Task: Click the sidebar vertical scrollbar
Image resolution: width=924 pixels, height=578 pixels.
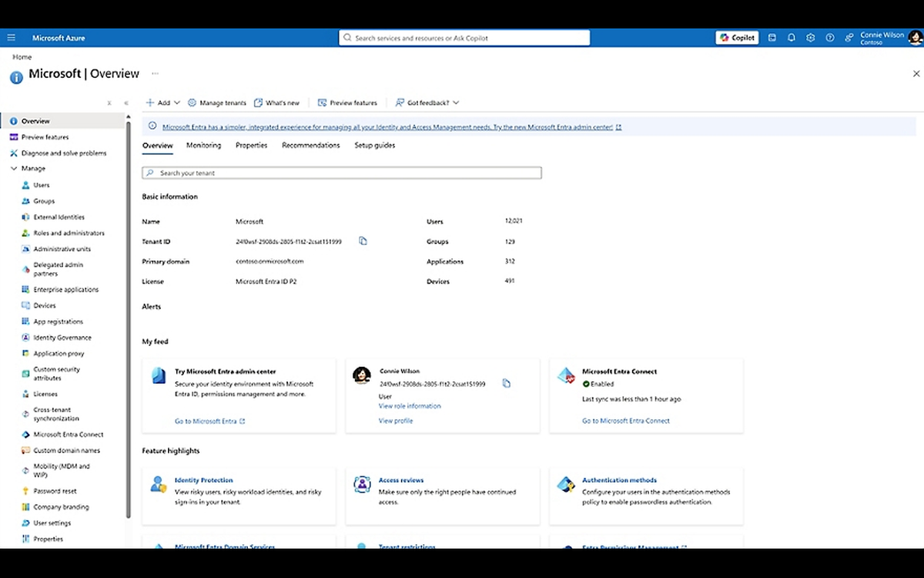Action: pyautogui.click(x=129, y=320)
